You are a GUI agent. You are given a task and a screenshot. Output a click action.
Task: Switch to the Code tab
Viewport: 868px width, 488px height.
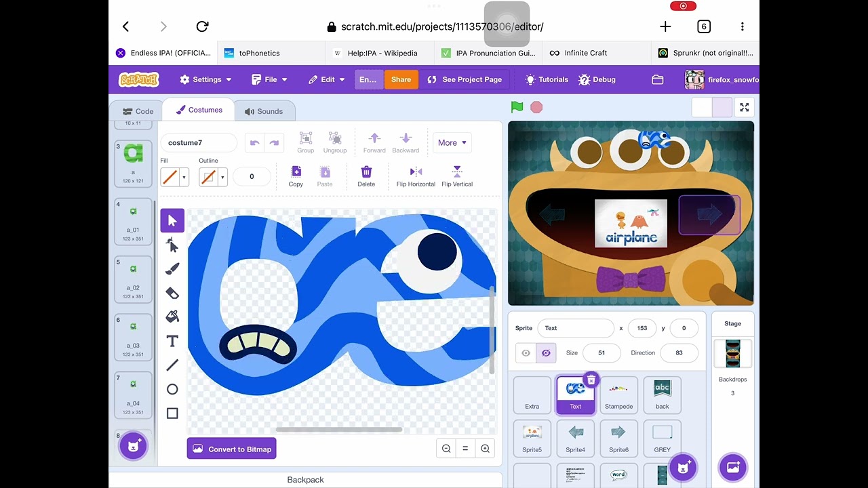point(138,111)
